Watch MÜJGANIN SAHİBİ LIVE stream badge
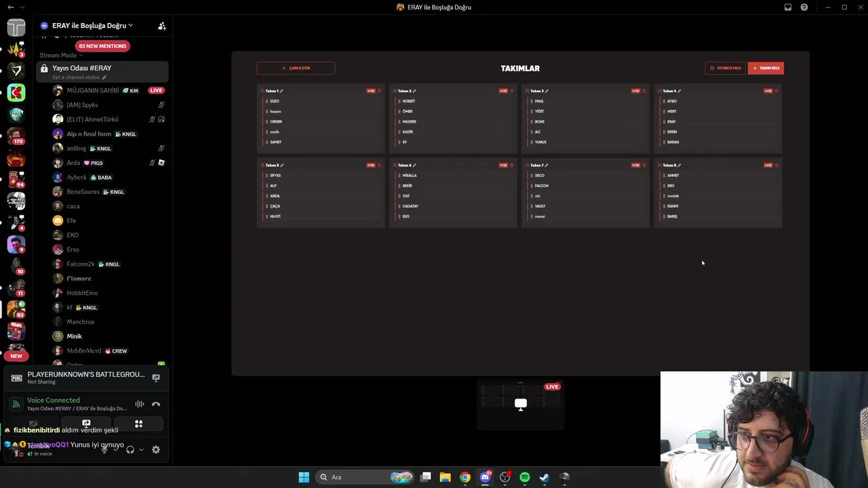The height and width of the screenshot is (488, 868). (x=156, y=90)
